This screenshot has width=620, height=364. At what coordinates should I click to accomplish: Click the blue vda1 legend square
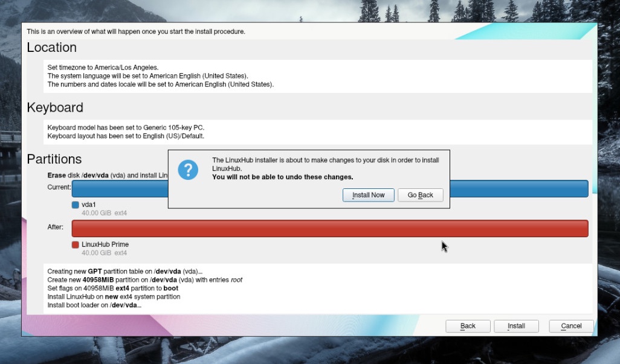pos(76,205)
